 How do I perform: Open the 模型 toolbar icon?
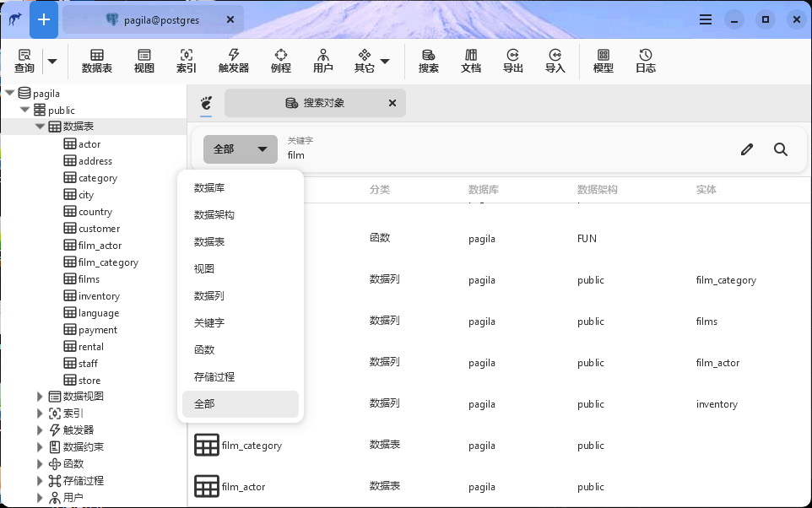(603, 61)
